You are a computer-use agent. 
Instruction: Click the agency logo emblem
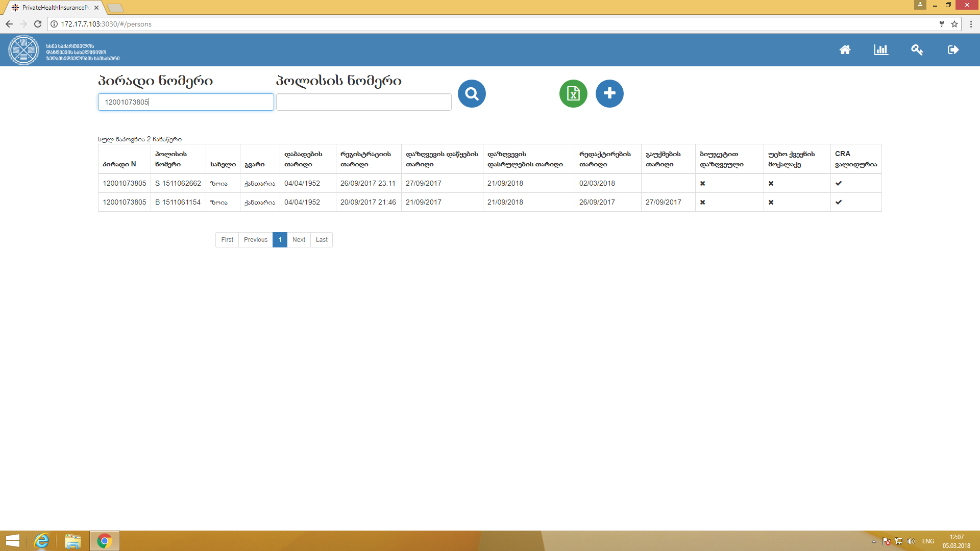[x=23, y=50]
